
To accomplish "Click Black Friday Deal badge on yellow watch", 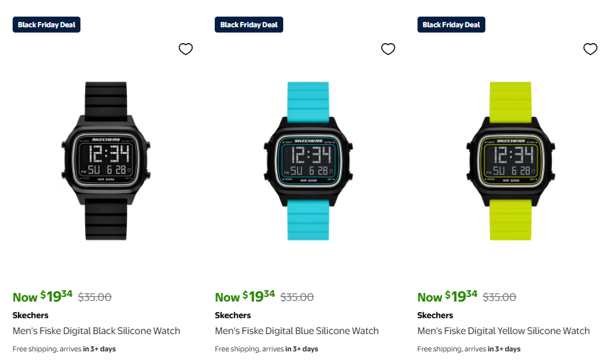I will (x=451, y=25).
